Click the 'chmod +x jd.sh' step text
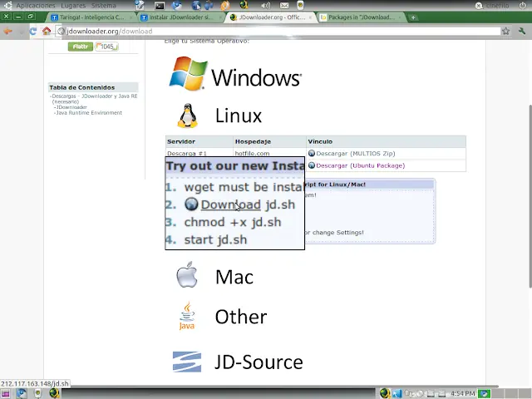The image size is (532, 399). pos(233,222)
